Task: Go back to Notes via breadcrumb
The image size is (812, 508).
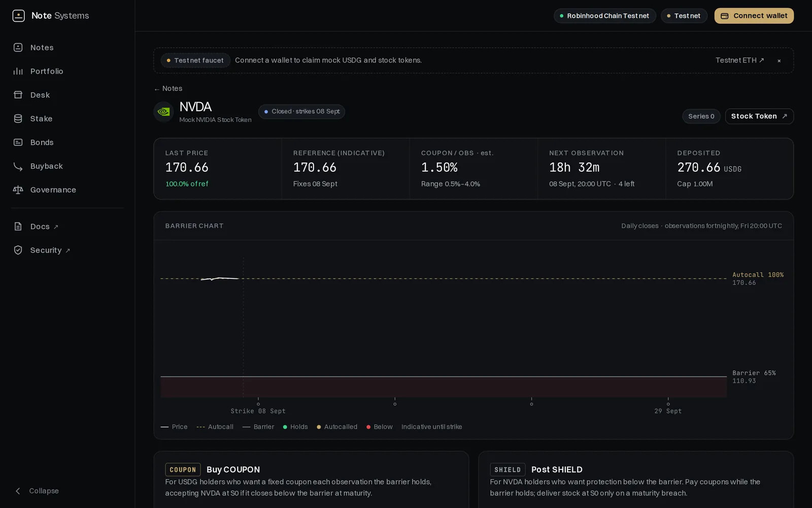Action: click(x=168, y=88)
